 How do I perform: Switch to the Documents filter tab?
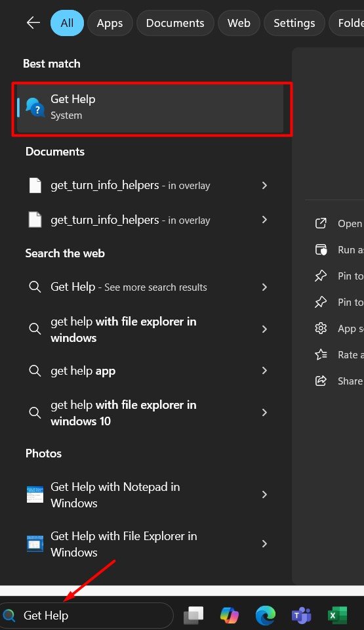click(175, 23)
